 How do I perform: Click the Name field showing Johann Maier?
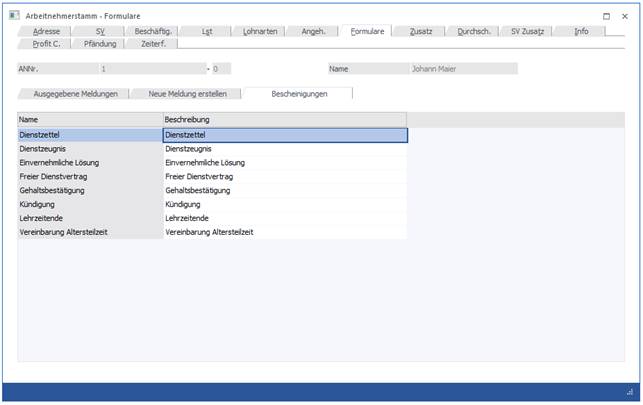point(462,69)
